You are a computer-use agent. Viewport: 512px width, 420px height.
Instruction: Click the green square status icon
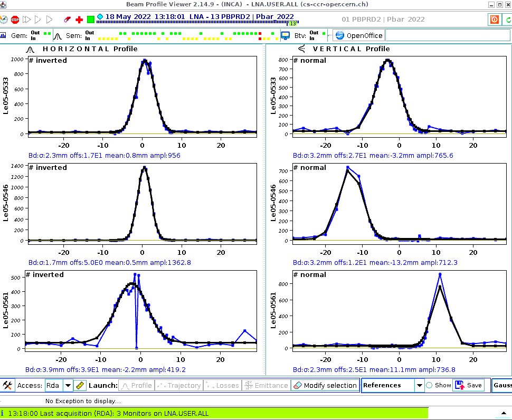pos(91,20)
